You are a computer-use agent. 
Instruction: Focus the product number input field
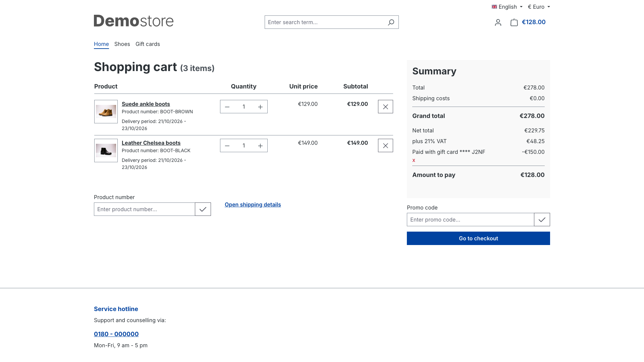[145, 209]
